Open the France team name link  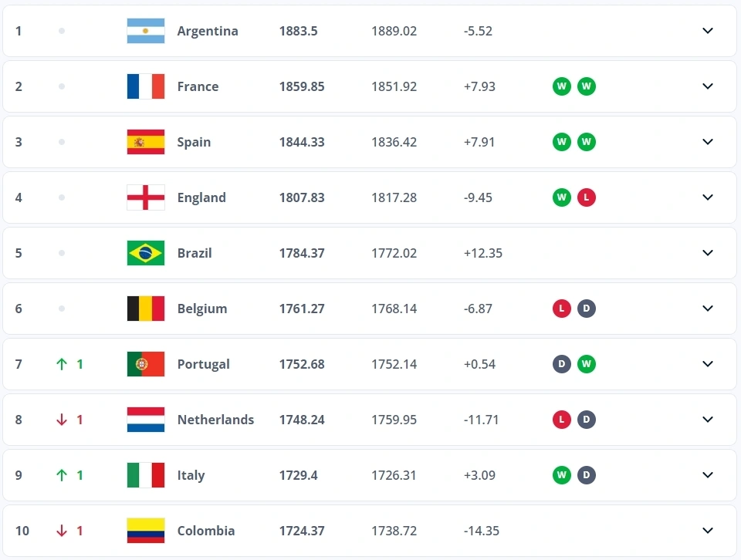[x=198, y=86]
